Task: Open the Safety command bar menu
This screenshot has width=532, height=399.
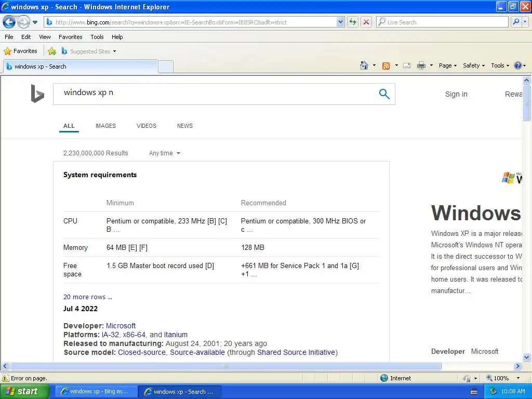Action: (474, 65)
